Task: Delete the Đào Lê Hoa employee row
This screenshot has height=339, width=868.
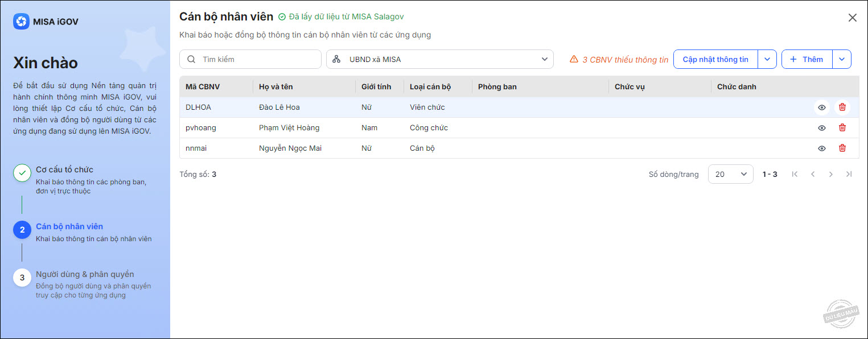Action: pos(842,107)
